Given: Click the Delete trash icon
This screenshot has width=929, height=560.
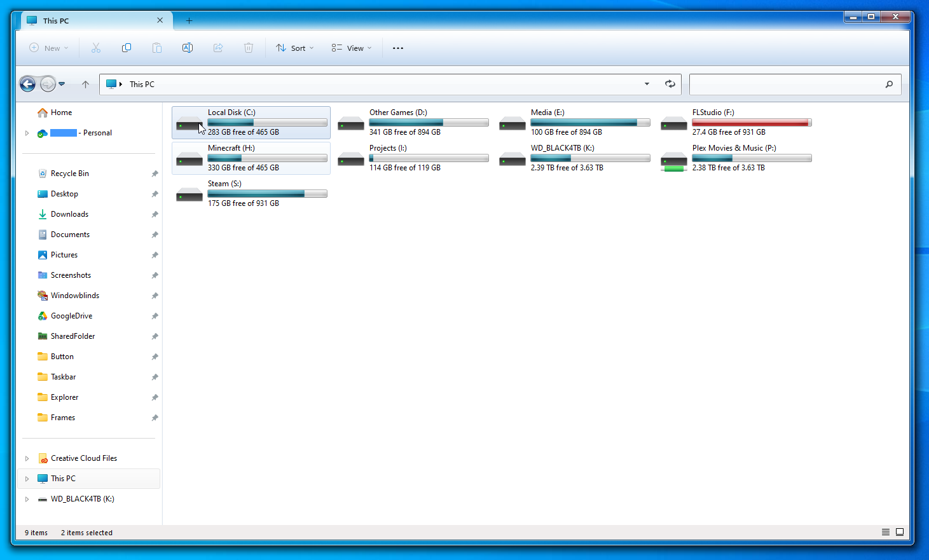Looking at the screenshot, I should pos(249,48).
